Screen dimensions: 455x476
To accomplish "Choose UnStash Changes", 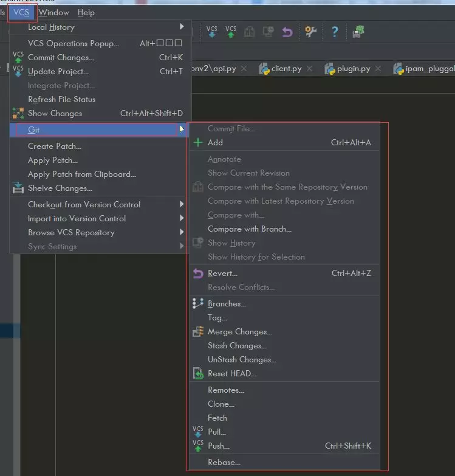I will coord(284,359).
